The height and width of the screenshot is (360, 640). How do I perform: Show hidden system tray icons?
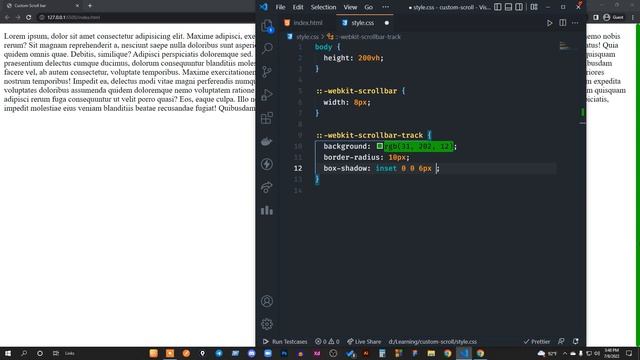[x=565, y=353]
